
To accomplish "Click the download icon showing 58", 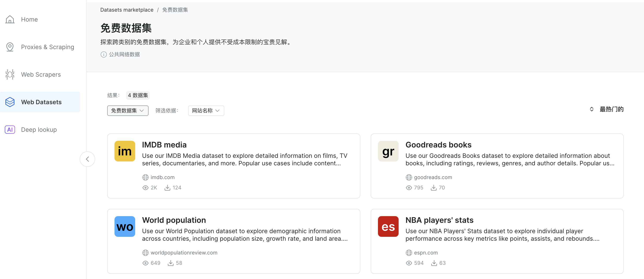I will (x=170, y=263).
